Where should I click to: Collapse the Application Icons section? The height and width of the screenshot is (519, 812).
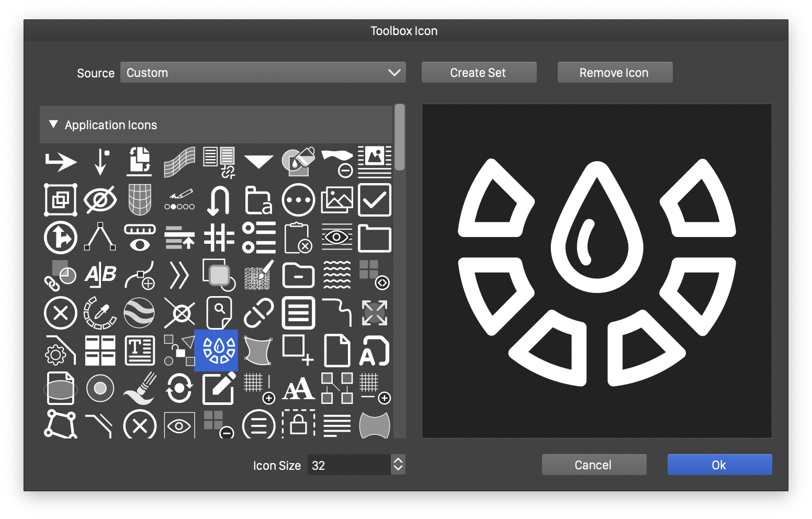point(53,125)
